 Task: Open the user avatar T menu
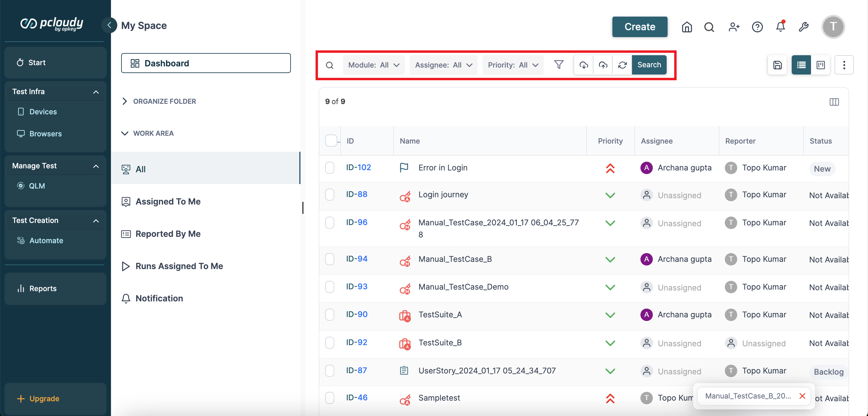(833, 27)
